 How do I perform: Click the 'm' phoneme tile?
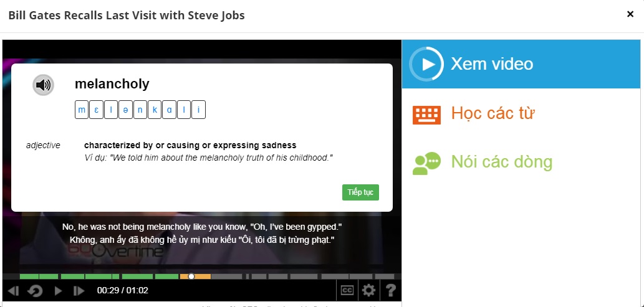click(x=82, y=110)
